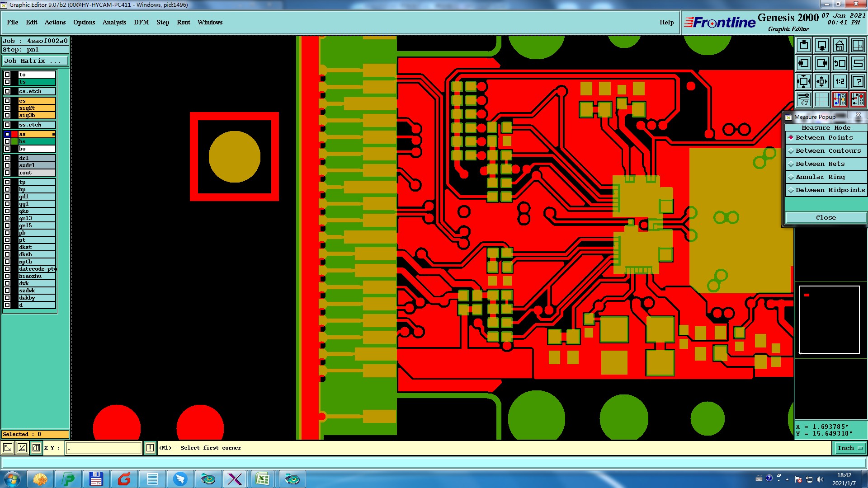Click the previous view undo icon

click(x=840, y=63)
